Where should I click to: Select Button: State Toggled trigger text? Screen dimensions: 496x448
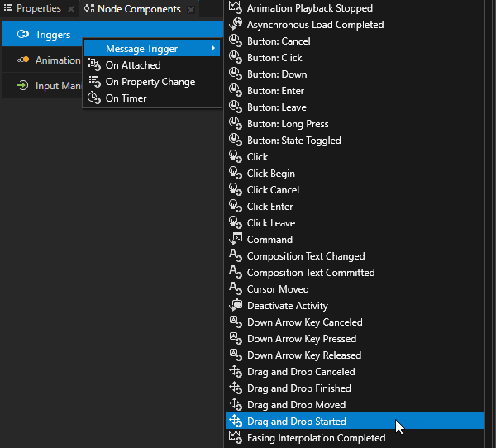[293, 141]
